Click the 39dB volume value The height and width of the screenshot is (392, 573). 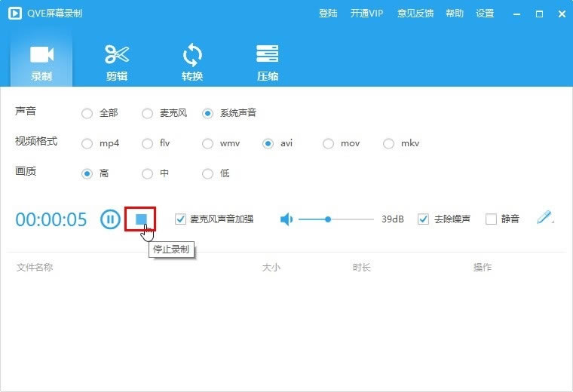click(393, 219)
